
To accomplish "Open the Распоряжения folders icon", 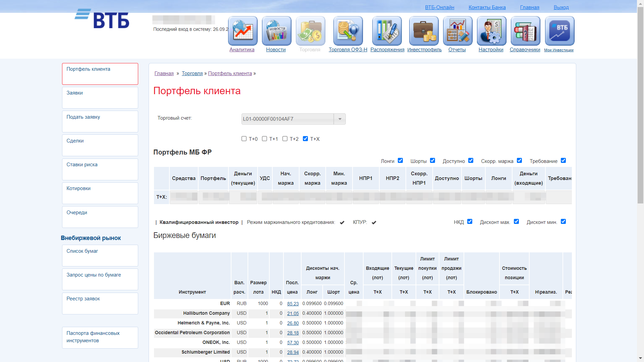I will pyautogui.click(x=387, y=31).
